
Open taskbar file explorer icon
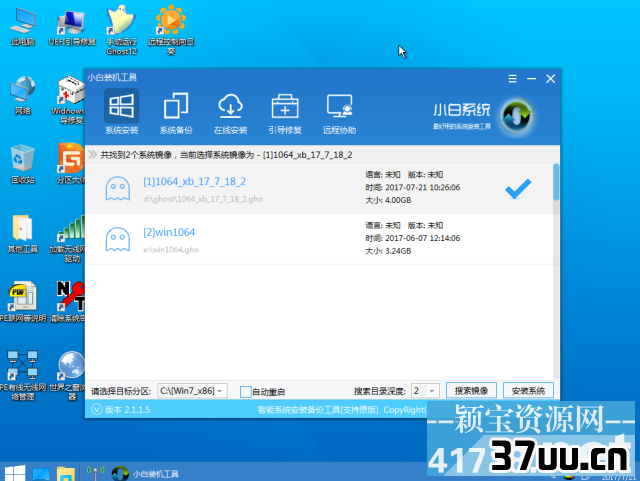pos(66,474)
